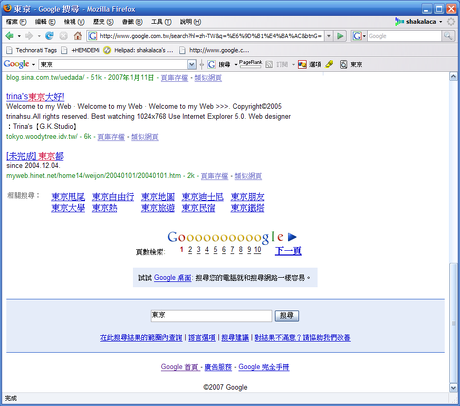Open the File menu (F)
Screen dimensions: 460x406
[16, 22]
